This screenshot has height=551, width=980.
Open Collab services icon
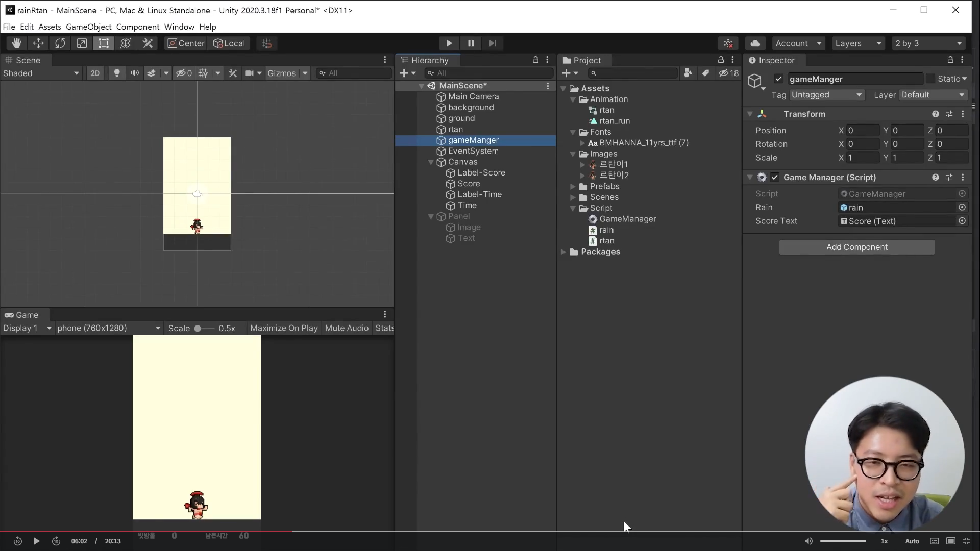(x=728, y=43)
